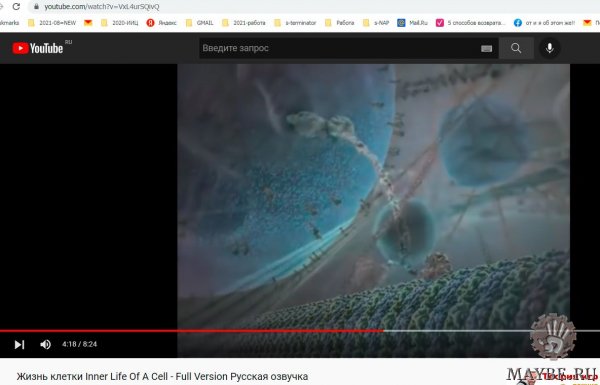This screenshot has height=385, width=600.
Task: Start voice search with microphone icon
Action: (x=549, y=48)
